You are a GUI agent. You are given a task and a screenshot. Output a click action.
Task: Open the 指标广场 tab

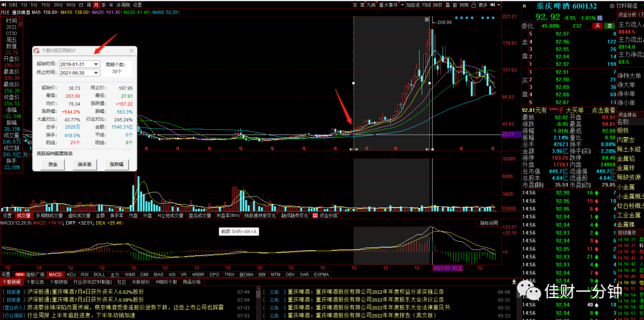30,274
